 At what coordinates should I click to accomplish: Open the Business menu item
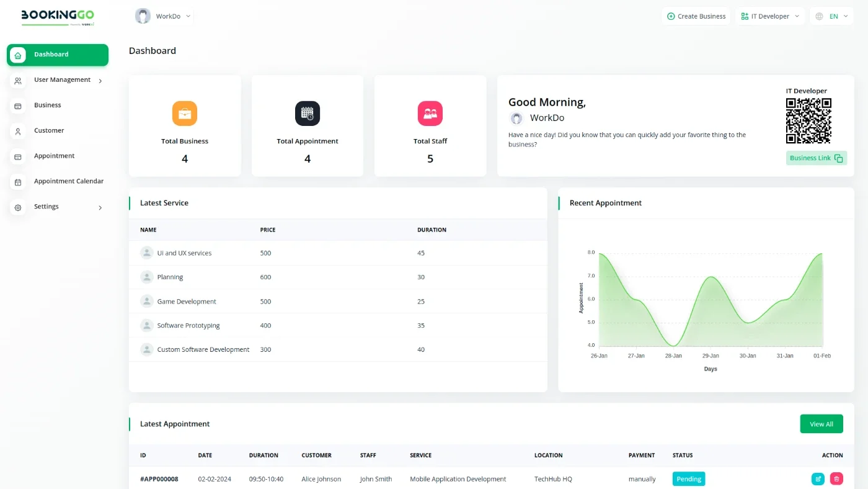click(47, 105)
